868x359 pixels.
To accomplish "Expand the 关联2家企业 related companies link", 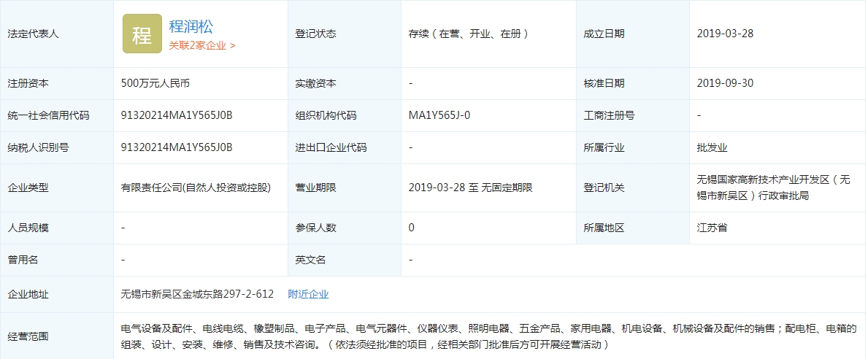I will [202, 45].
